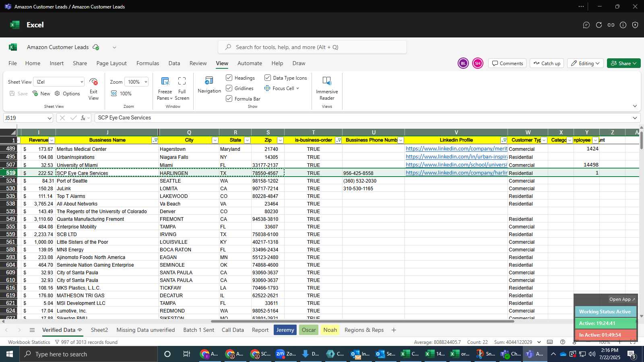Click the Share button

point(623,63)
